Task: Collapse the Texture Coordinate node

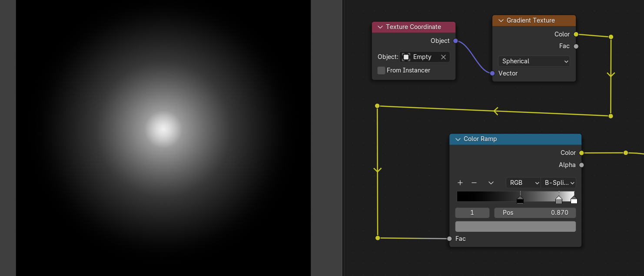Action: pos(380,27)
